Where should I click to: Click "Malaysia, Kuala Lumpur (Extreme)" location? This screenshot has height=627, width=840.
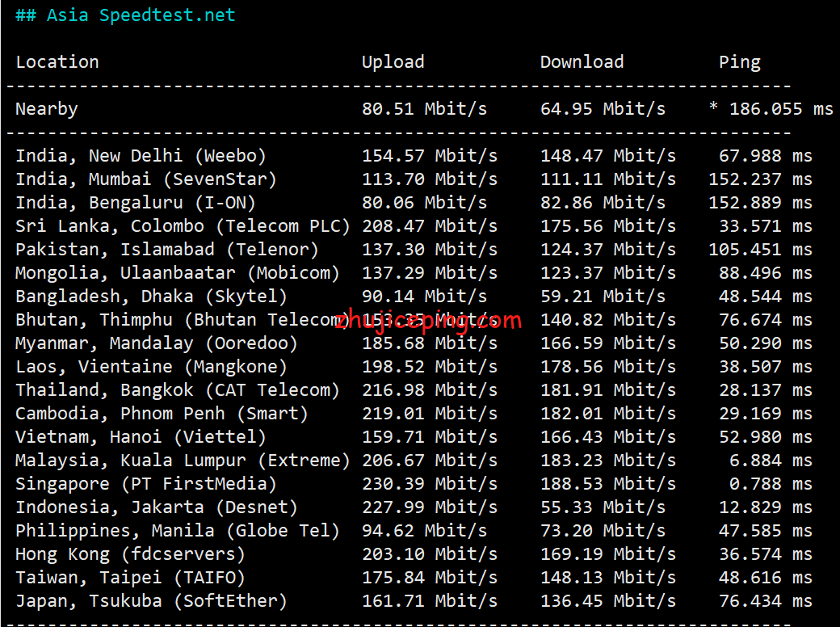(183, 461)
